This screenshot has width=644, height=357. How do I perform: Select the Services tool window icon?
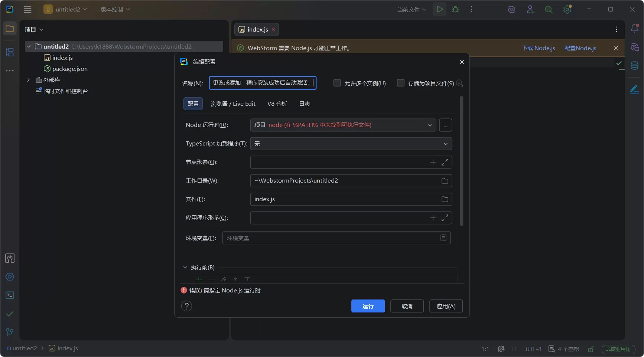click(10, 277)
